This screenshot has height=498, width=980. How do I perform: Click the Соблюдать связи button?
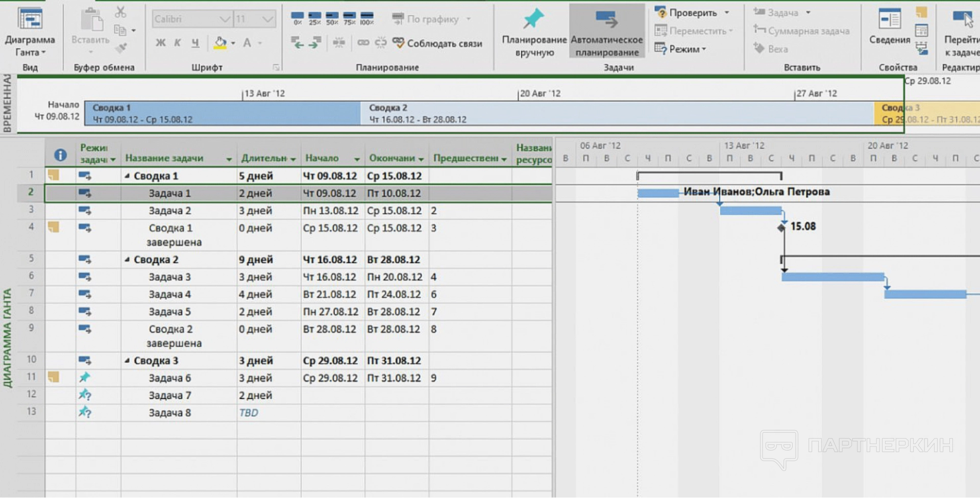[437, 43]
